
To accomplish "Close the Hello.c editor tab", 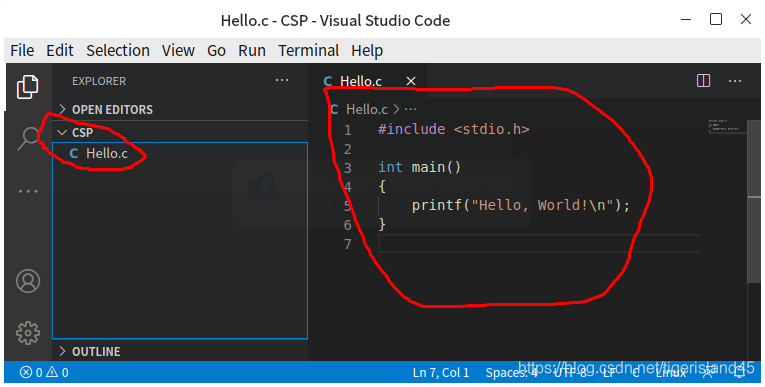I will (x=411, y=81).
